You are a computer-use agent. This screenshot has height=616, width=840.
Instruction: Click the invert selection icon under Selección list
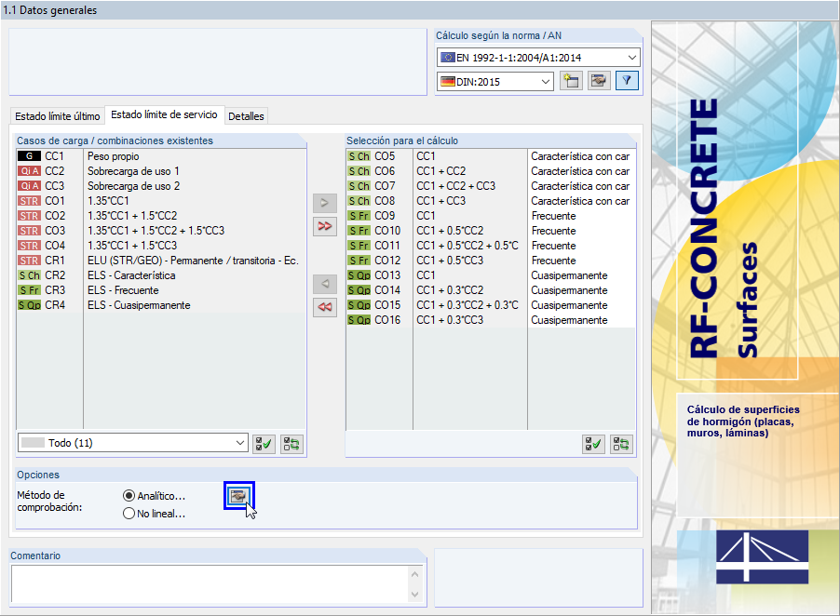620,444
